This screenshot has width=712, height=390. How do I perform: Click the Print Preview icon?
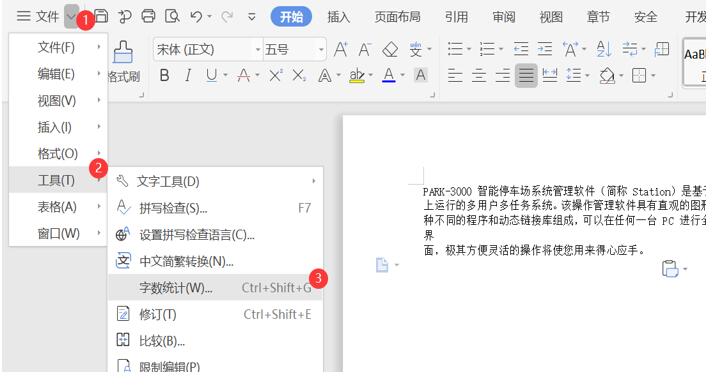point(172,16)
